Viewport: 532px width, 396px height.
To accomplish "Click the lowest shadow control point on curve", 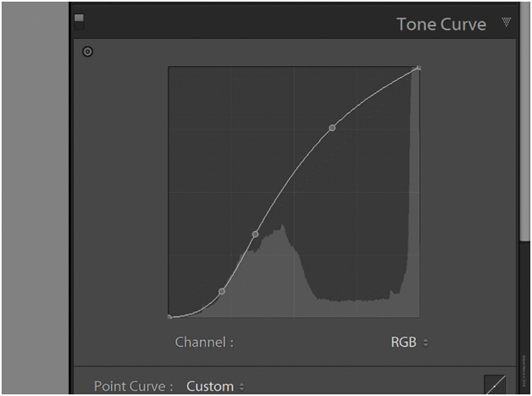I will (x=221, y=291).
